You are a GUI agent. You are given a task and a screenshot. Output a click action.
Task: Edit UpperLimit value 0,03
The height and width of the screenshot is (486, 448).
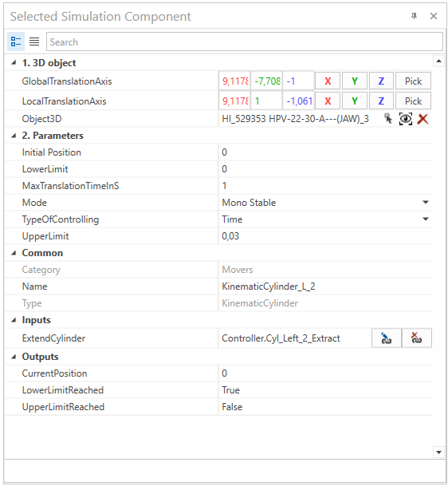point(325,236)
